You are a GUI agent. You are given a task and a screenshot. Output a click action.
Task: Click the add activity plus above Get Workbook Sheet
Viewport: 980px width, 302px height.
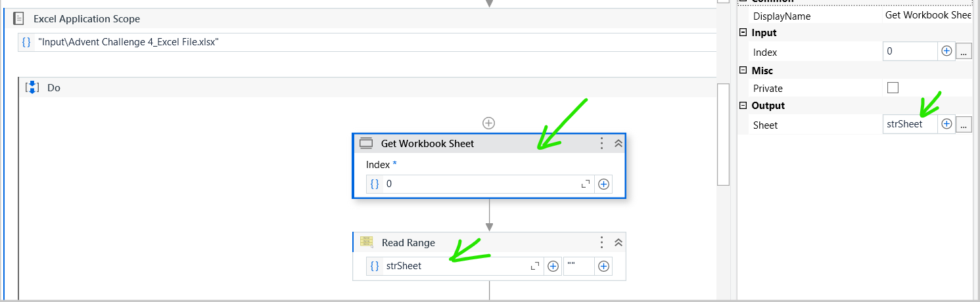488,123
